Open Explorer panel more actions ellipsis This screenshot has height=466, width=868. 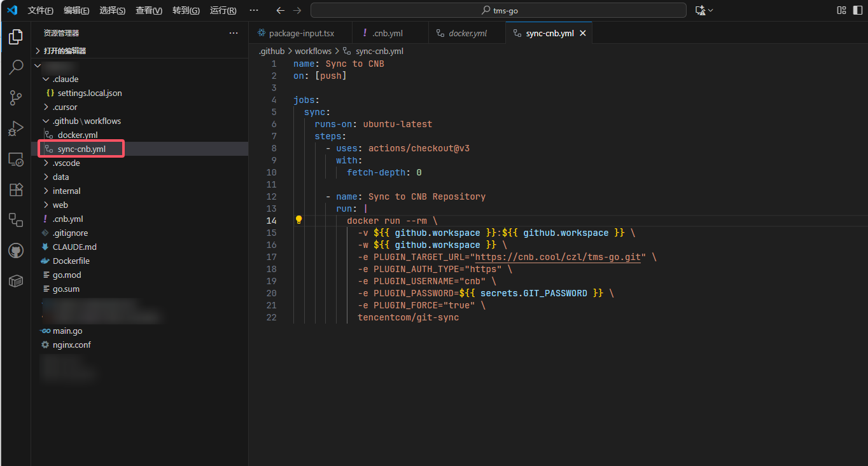234,33
